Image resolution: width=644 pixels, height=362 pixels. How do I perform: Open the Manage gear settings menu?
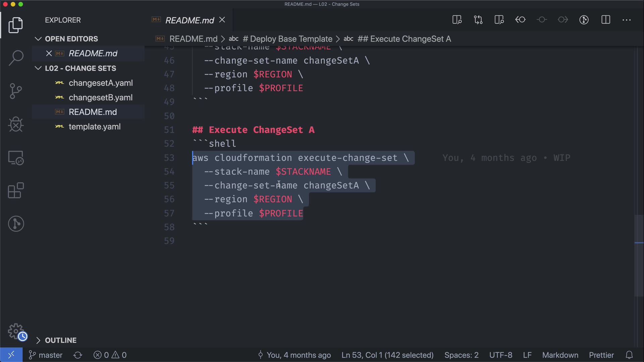pyautogui.click(x=16, y=331)
